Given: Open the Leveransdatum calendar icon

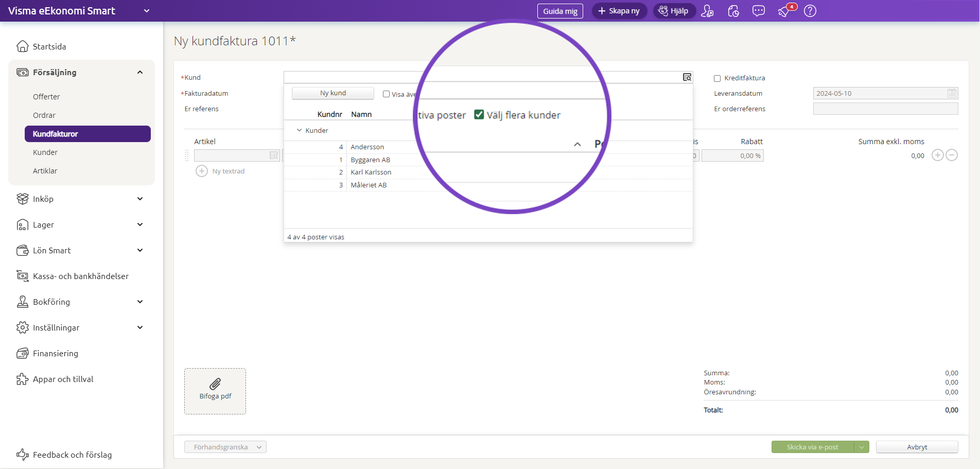Looking at the screenshot, I should point(952,93).
